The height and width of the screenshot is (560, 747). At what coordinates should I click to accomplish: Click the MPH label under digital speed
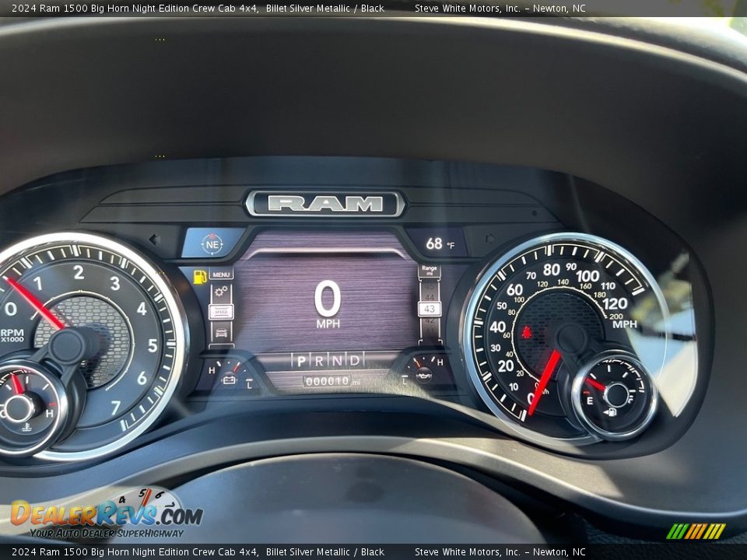click(x=328, y=324)
